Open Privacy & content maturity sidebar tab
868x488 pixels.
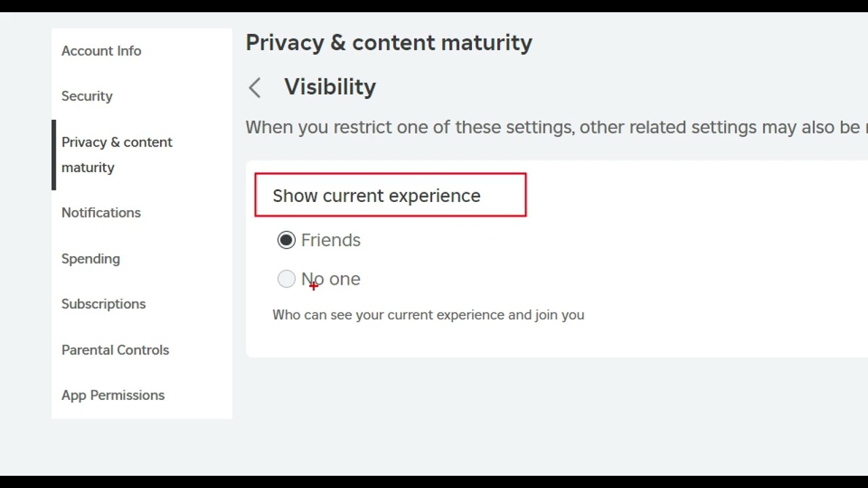point(117,155)
